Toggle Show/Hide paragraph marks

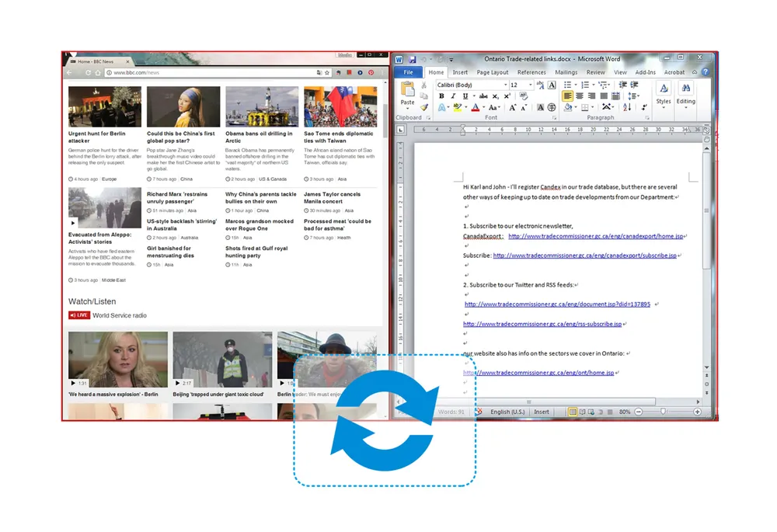(644, 107)
